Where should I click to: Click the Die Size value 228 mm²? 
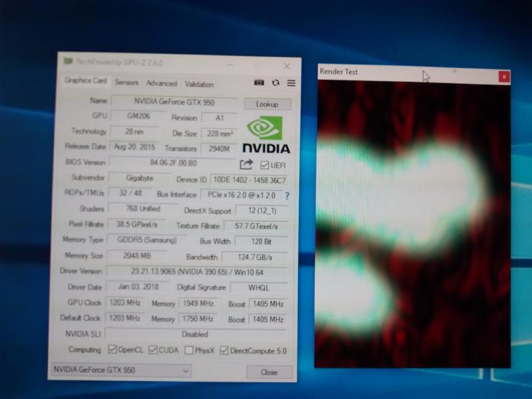(x=220, y=134)
